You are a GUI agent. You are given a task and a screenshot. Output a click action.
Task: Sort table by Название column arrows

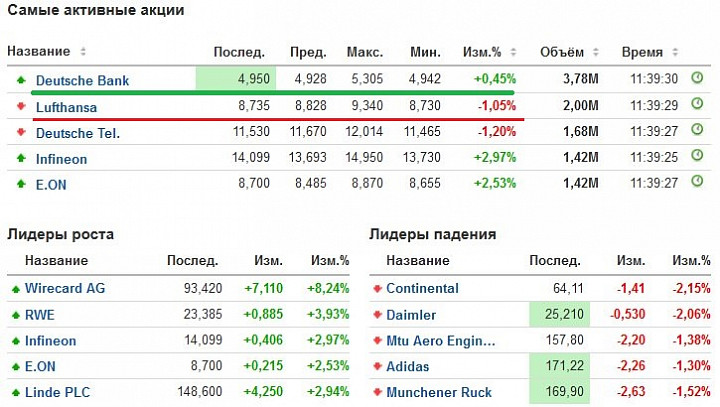(x=83, y=51)
